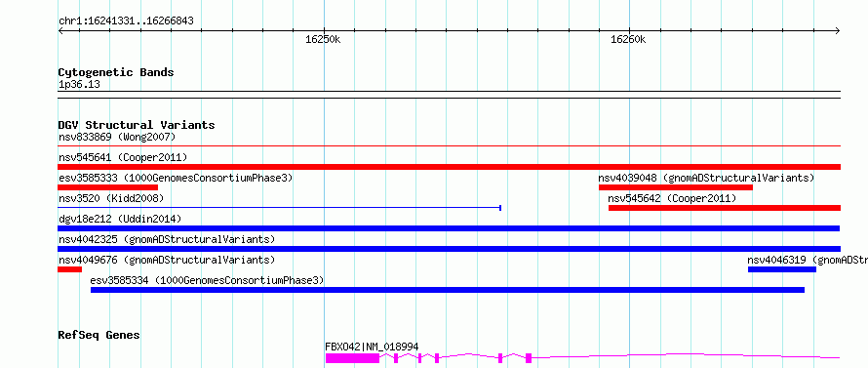Image resolution: width=868 pixels, height=368 pixels.
Task: Open the nsv545641 (Cooper2011) variant label
Action: click(123, 158)
